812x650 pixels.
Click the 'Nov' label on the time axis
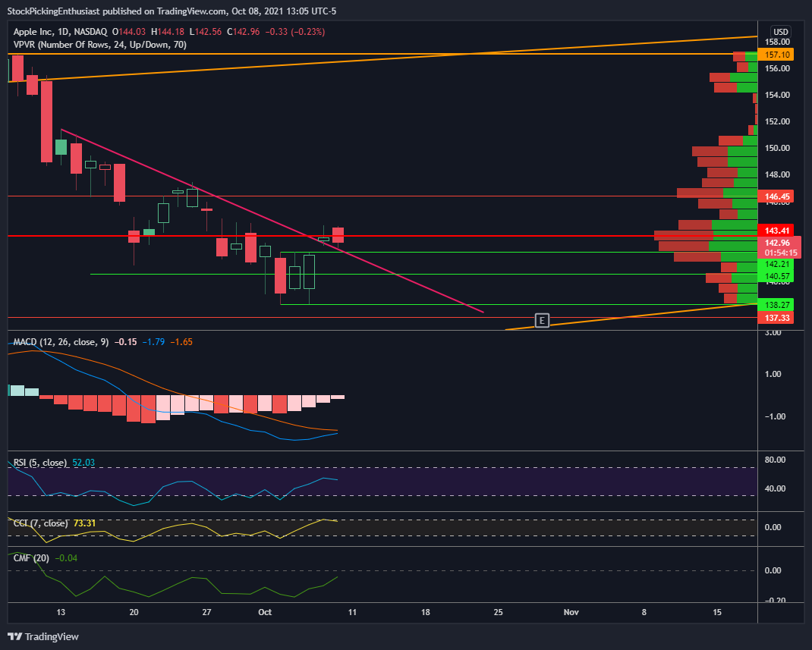[x=571, y=612]
